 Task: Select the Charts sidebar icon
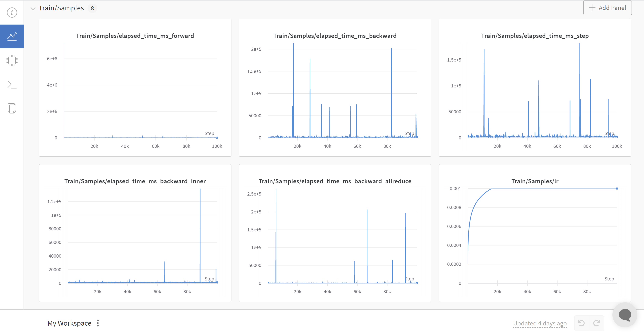12,36
